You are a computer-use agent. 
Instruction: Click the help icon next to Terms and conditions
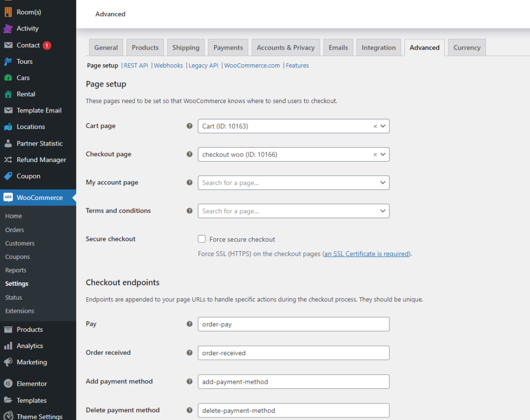click(189, 211)
